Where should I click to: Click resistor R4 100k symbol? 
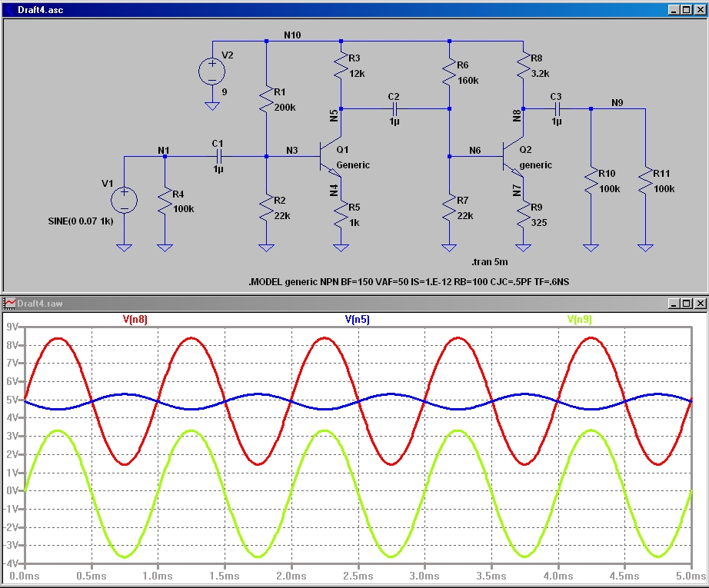pos(165,202)
